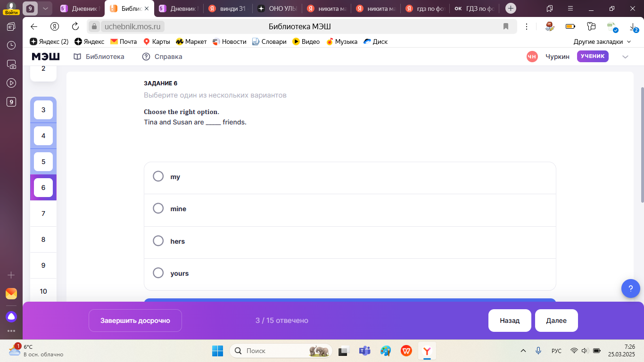Viewport: 644px width, 362px height.
Task: Click the browser page reload icon
Action: pos(75,26)
